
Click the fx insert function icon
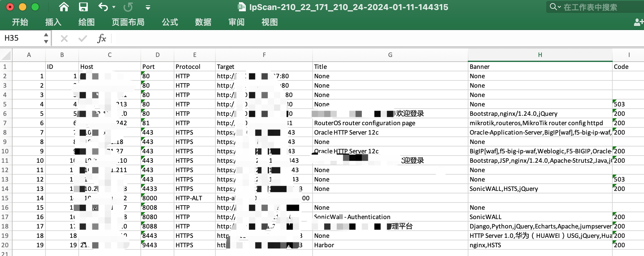click(102, 38)
